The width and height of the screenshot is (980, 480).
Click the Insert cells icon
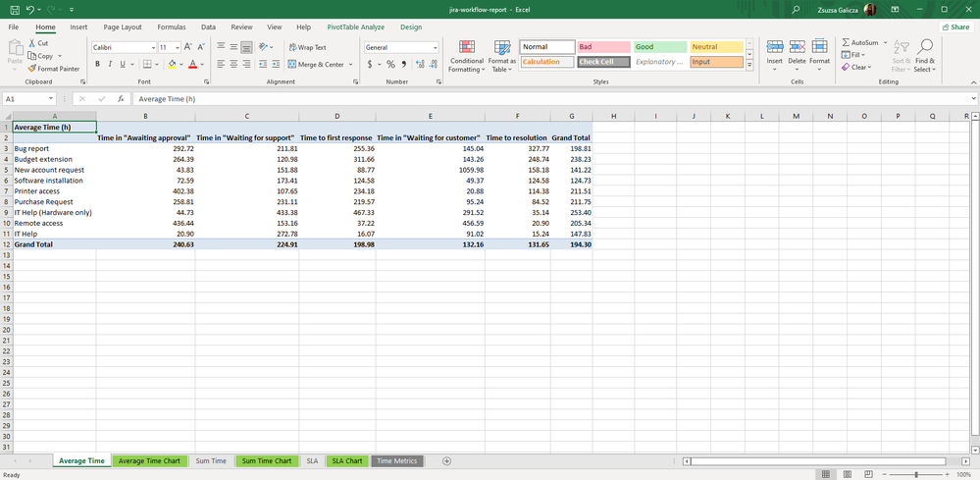[774, 47]
